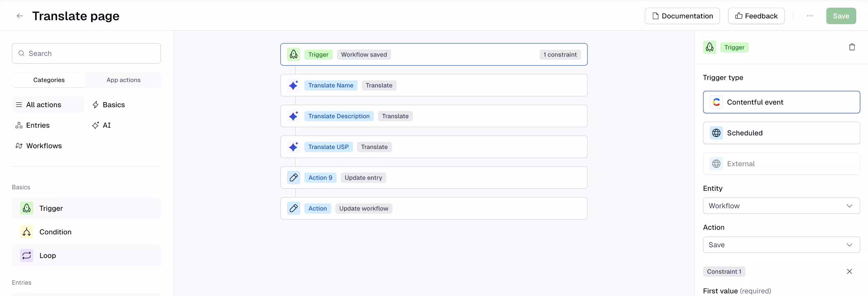This screenshot has width=868, height=296.
Task: Click the sparkle icon on Translate Name step
Action: [294, 85]
